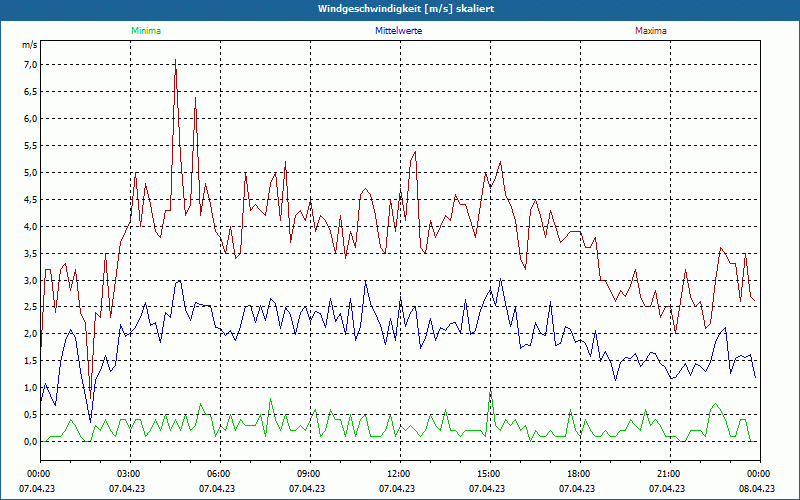The width and height of the screenshot is (800, 500).
Task: Click the 7,0 y-axis value
Action: 30,64
